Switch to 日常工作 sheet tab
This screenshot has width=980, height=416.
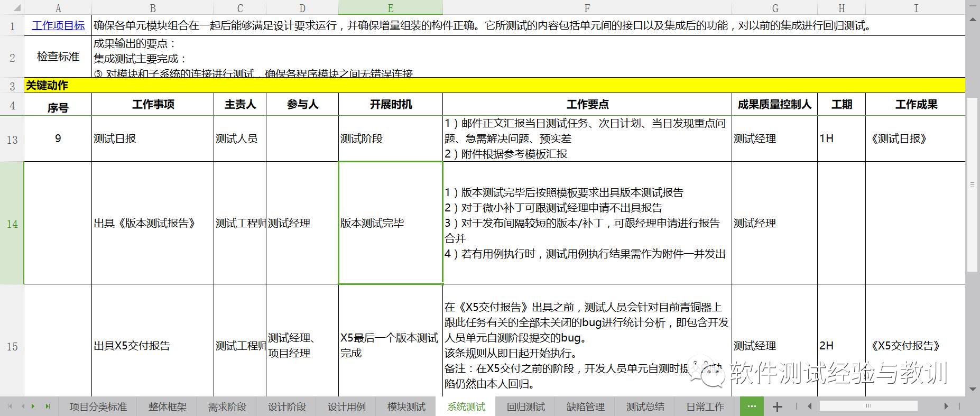[x=705, y=406]
